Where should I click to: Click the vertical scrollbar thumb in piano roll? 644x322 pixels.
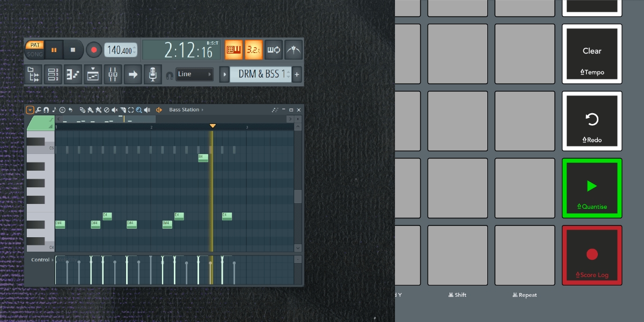[x=298, y=196]
